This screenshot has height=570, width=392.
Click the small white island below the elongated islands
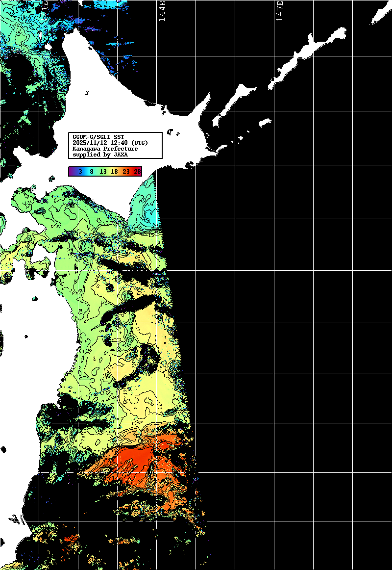(265, 122)
